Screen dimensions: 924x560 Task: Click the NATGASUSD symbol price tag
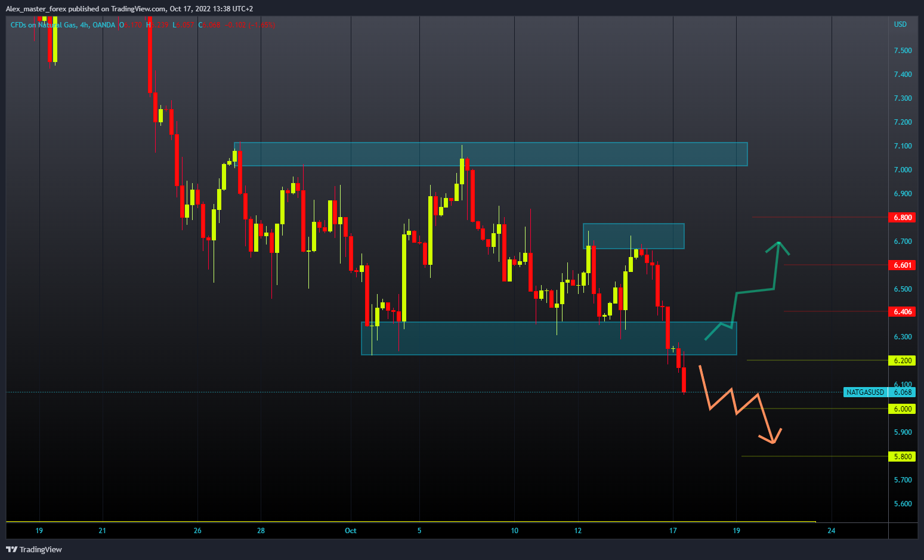tap(866, 392)
